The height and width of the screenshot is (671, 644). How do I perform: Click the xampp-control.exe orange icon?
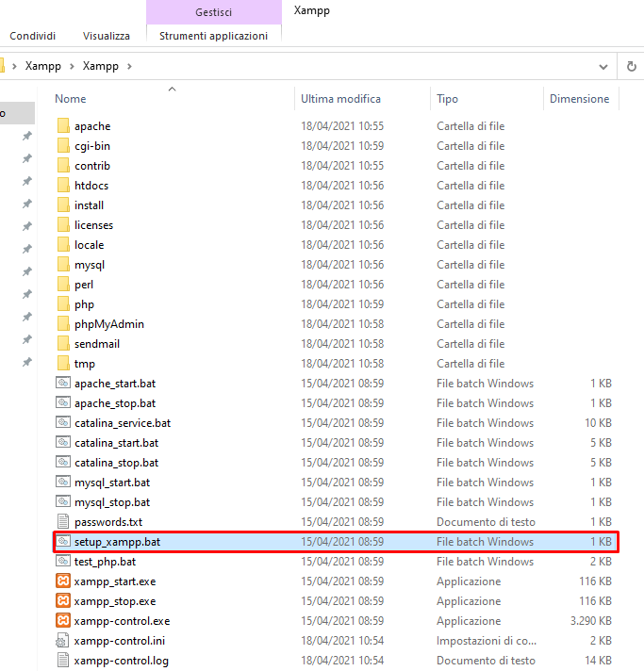pyautogui.click(x=63, y=620)
